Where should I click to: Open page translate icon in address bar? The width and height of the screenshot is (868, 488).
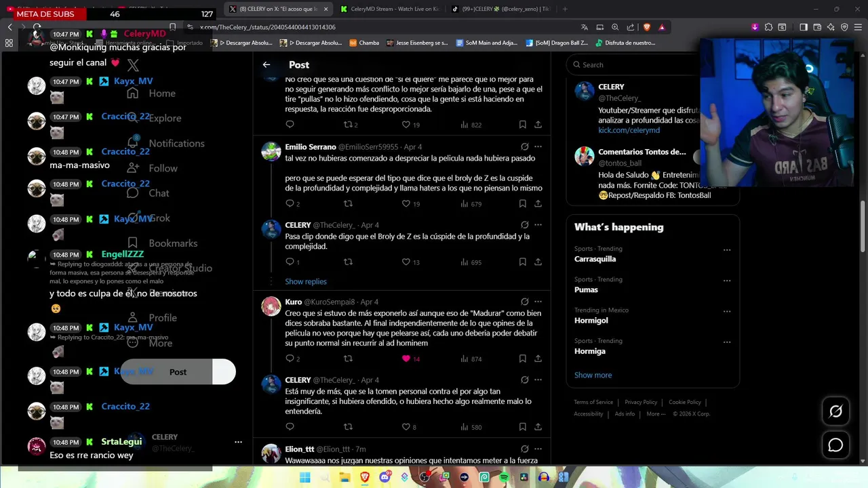coord(585,27)
